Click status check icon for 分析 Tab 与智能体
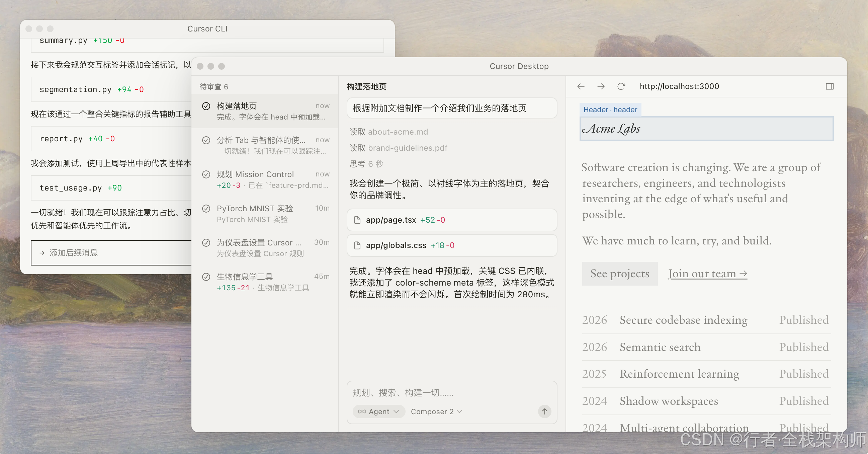The image size is (868, 454). coord(206,140)
